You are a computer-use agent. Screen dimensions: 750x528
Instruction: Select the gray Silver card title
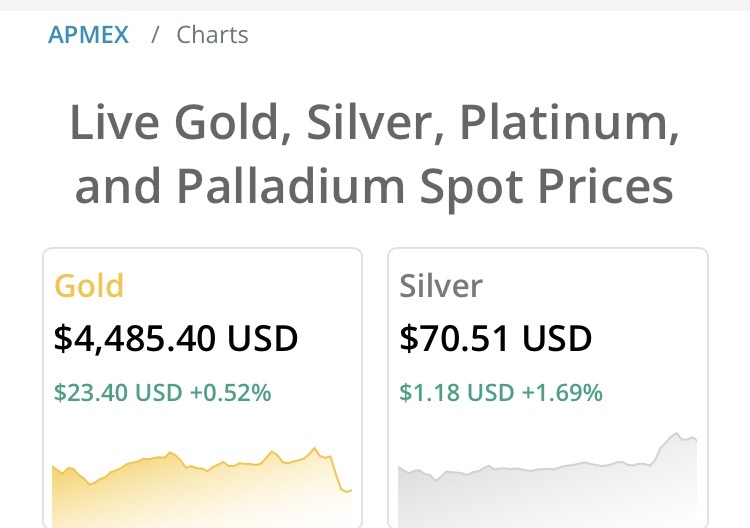tap(441, 286)
